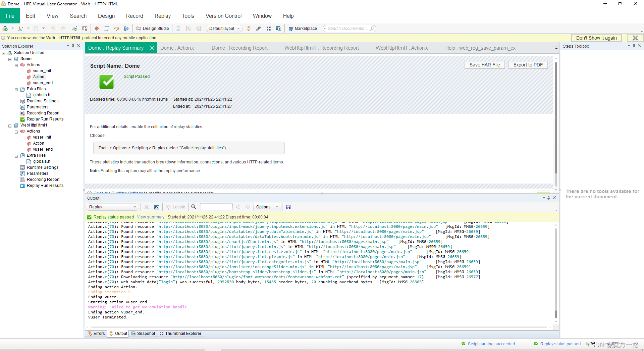644x351 pixels.
Task: Open Design Studio from the toolbar
Action: (153, 29)
